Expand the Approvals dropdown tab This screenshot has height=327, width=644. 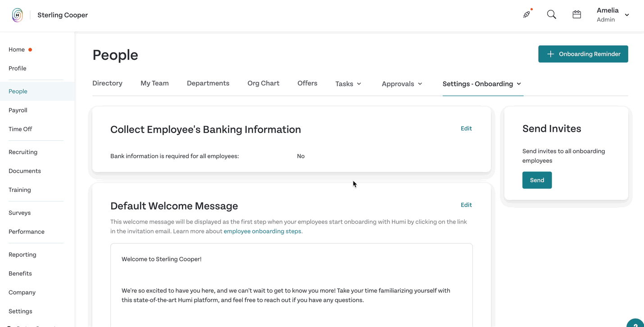pyautogui.click(x=402, y=84)
